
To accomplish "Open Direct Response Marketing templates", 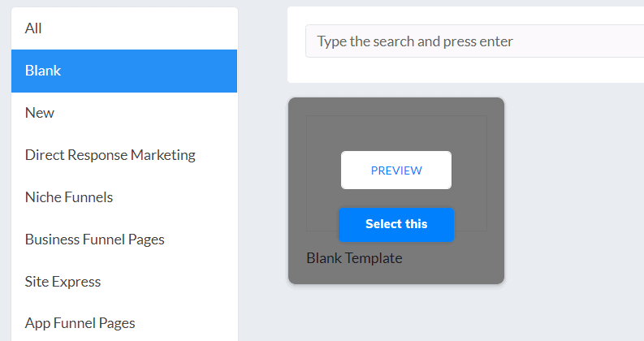I will [x=124, y=155].
